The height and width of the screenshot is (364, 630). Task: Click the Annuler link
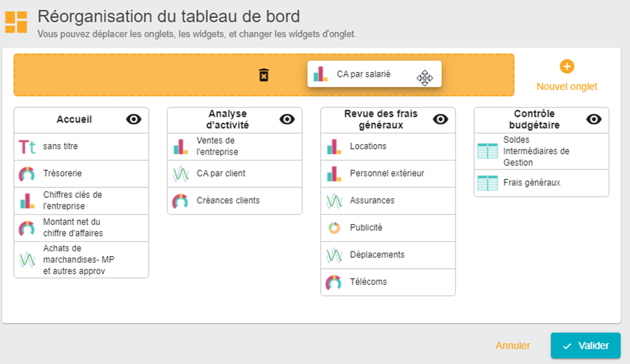coord(513,345)
